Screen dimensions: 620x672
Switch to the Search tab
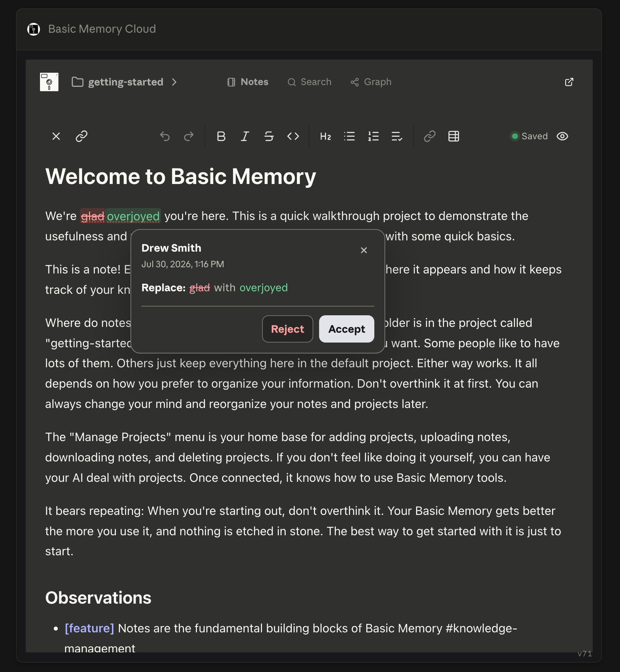pos(310,82)
